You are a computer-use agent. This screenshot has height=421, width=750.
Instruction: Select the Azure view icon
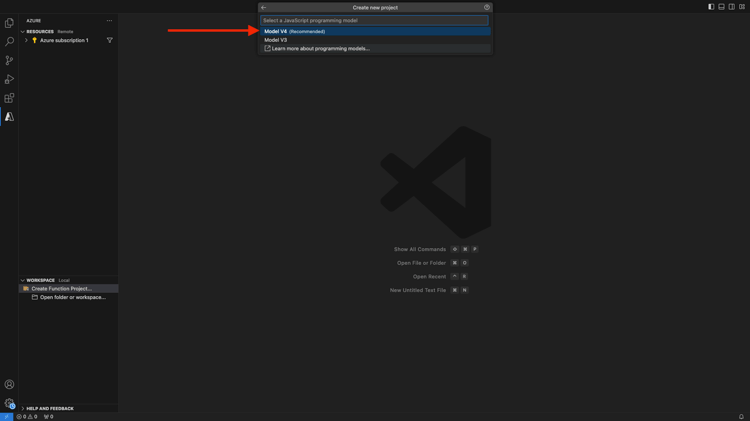point(9,117)
